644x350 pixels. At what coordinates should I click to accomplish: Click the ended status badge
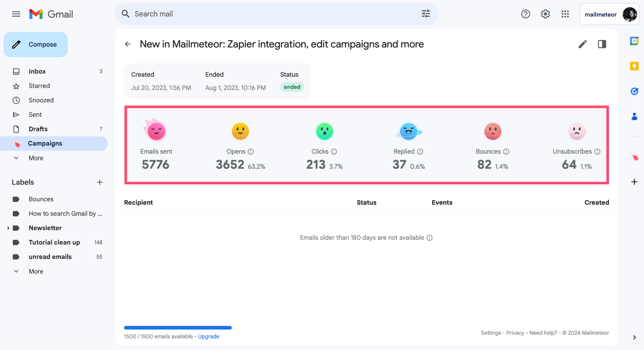[x=292, y=87]
